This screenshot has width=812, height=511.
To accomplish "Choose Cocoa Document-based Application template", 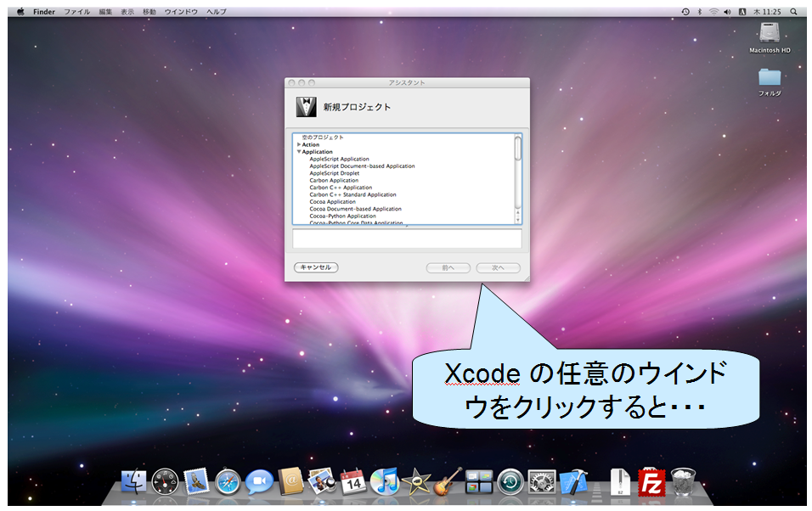I will click(x=355, y=209).
